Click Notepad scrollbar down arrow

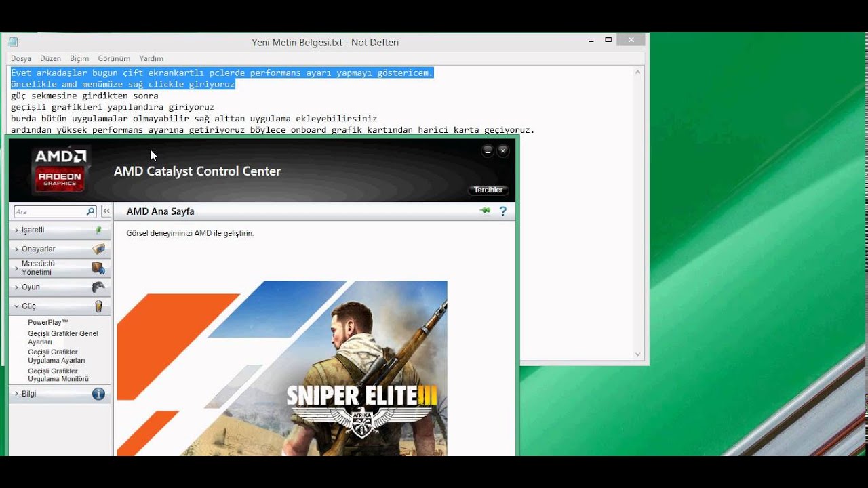(x=637, y=354)
